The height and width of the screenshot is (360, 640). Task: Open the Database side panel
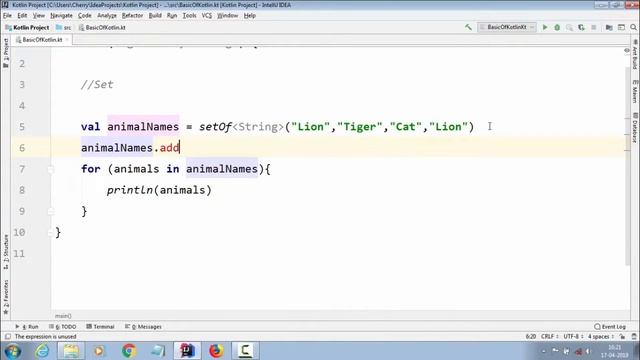pos(635,127)
